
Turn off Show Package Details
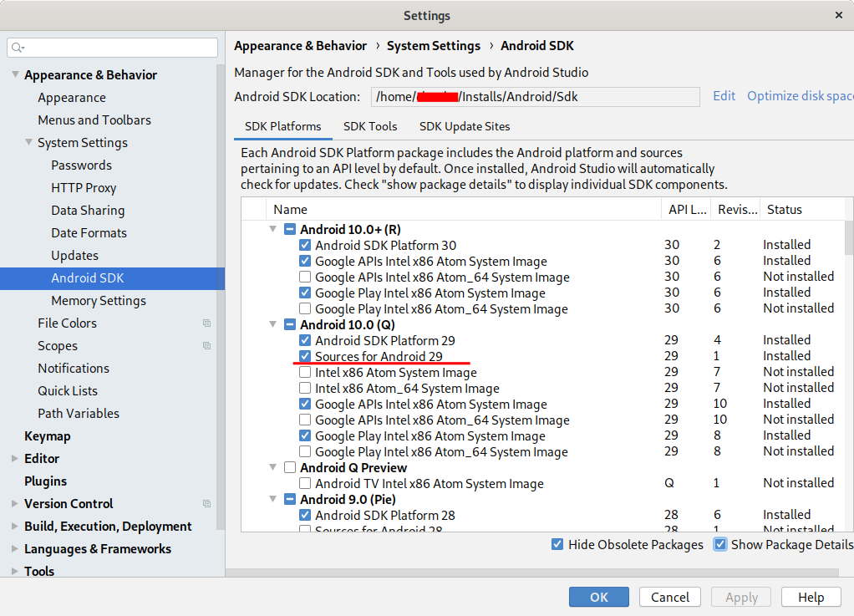pyautogui.click(x=720, y=544)
